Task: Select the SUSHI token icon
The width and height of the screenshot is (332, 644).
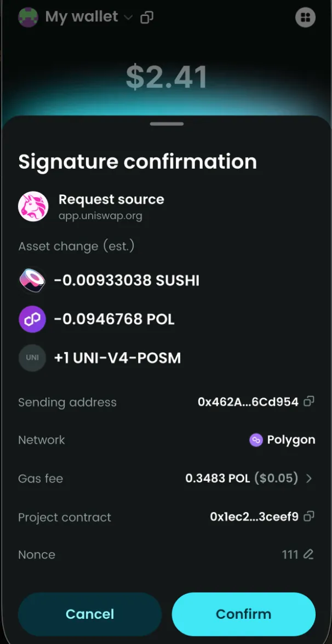Action: 32,280
